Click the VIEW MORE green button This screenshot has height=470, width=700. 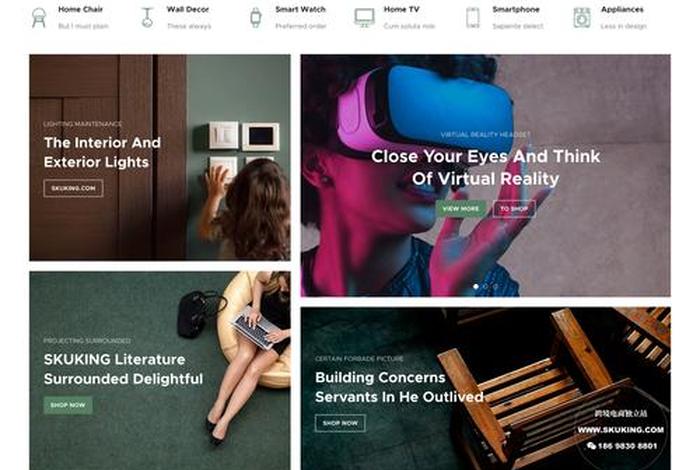(x=461, y=208)
